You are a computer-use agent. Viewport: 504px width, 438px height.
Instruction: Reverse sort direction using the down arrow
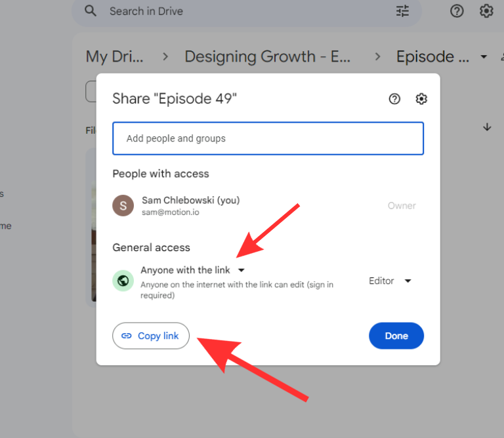tap(487, 127)
